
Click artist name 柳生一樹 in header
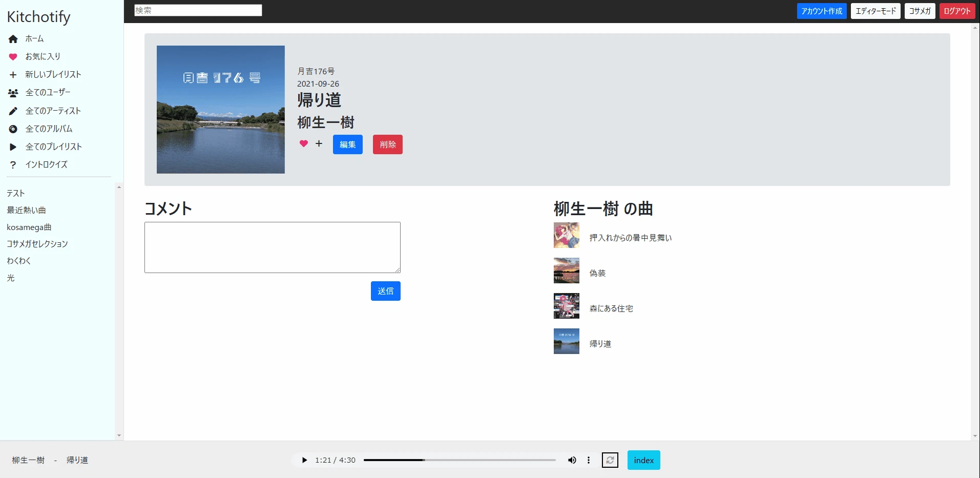point(326,122)
